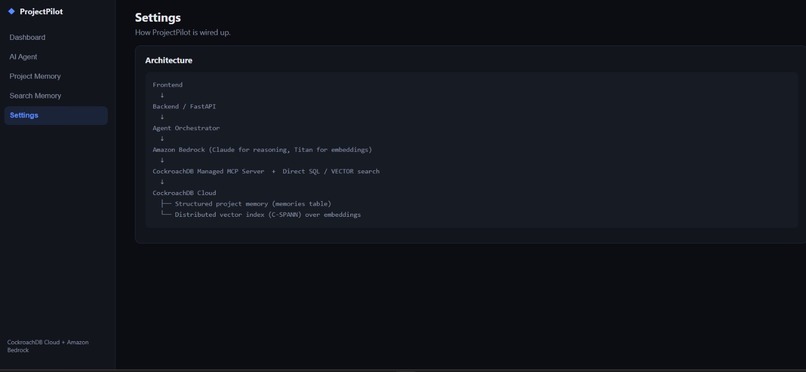Click 'How ProjectPilot is wired up.' subtitle
The height and width of the screenshot is (372, 806).
coord(182,32)
